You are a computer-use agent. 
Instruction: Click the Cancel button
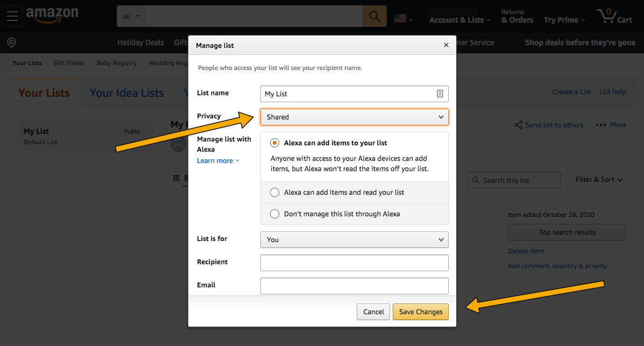click(373, 312)
